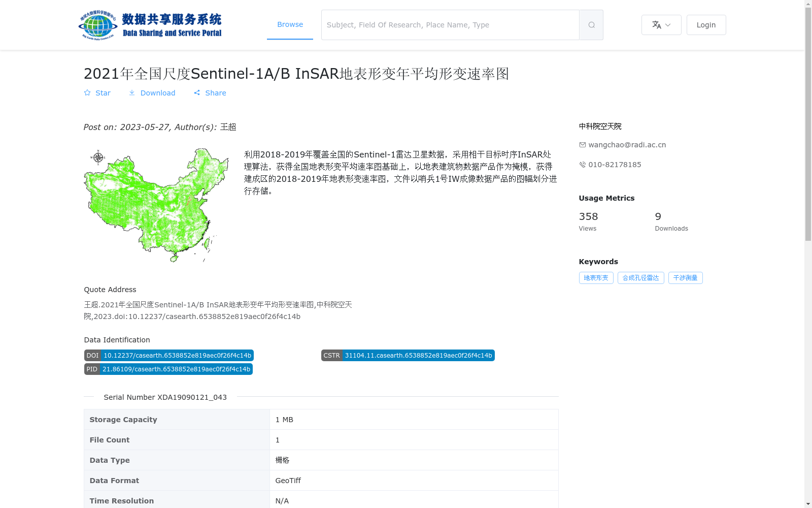
Task: Click the Data Sharing and Service Portal logo
Action: (150, 25)
